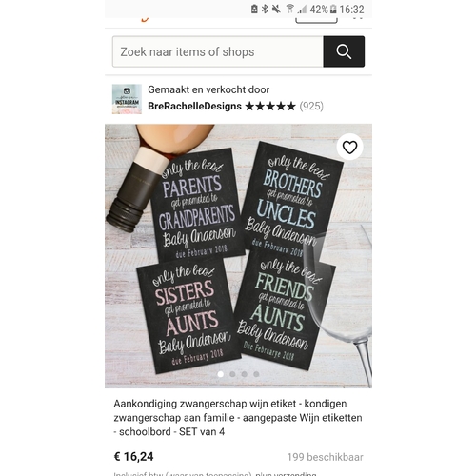Go to the third carousel dot
The width and height of the screenshot is (476, 476).
coord(245,374)
